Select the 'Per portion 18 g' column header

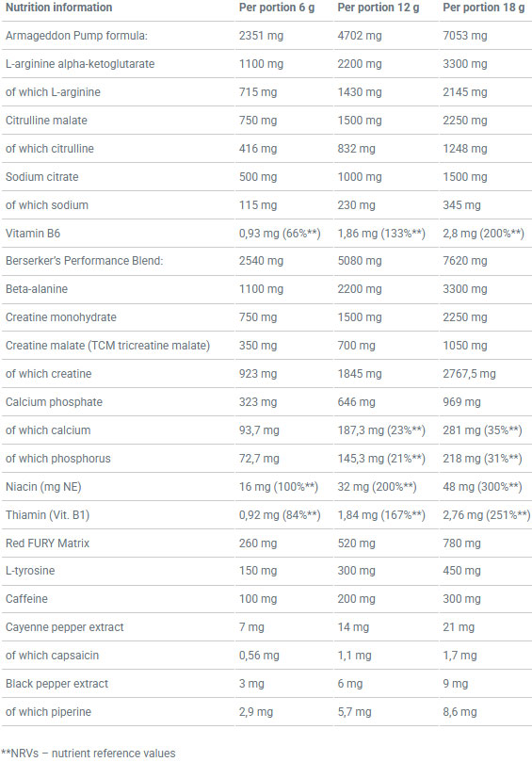pos(483,8)
